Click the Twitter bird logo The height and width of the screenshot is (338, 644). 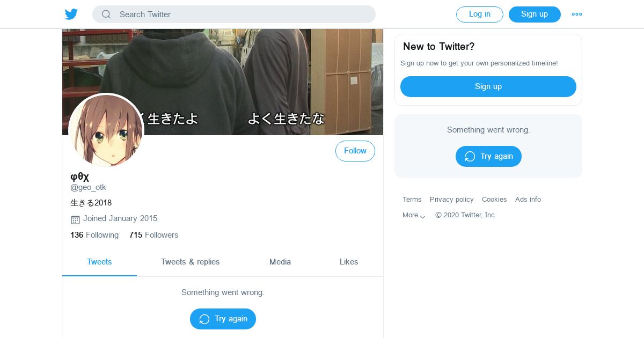pyautogui.click(x=71, y=14)
